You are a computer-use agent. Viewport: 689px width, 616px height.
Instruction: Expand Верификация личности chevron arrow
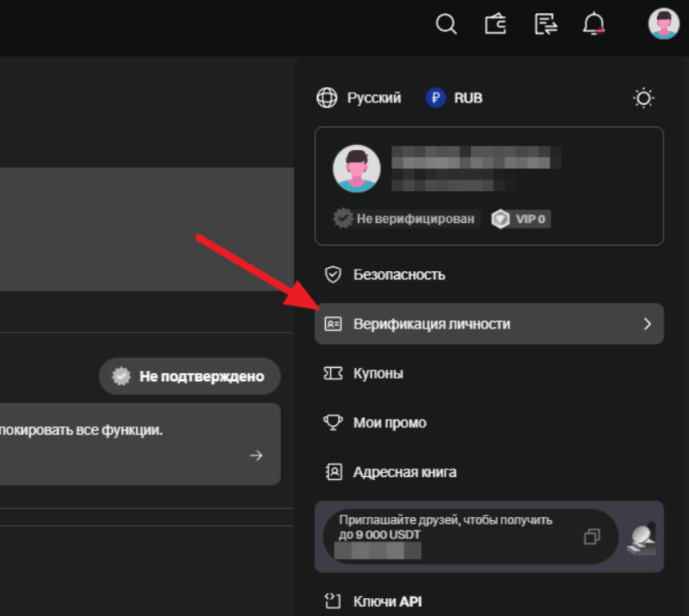click(x=647, y=324)
